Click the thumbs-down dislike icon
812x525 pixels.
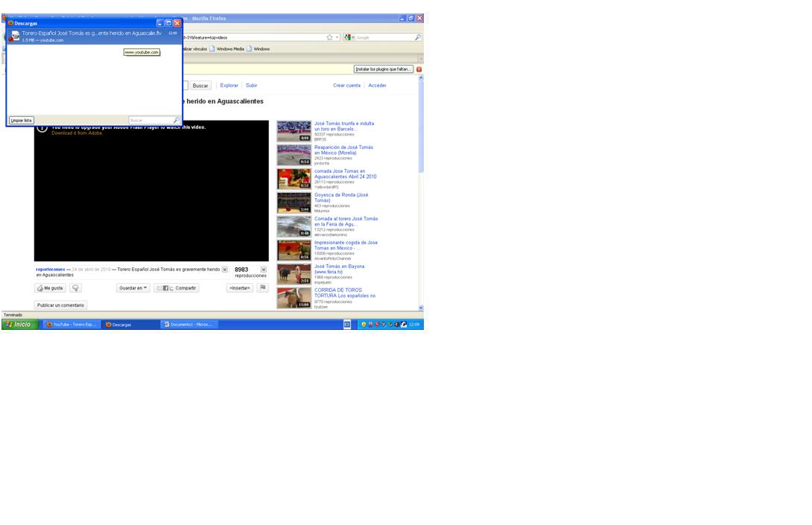[75, 288]
